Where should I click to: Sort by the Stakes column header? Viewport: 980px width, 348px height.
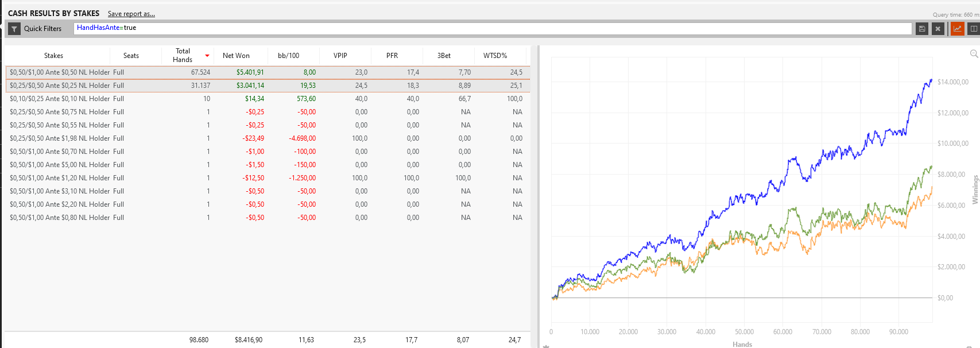53,56
